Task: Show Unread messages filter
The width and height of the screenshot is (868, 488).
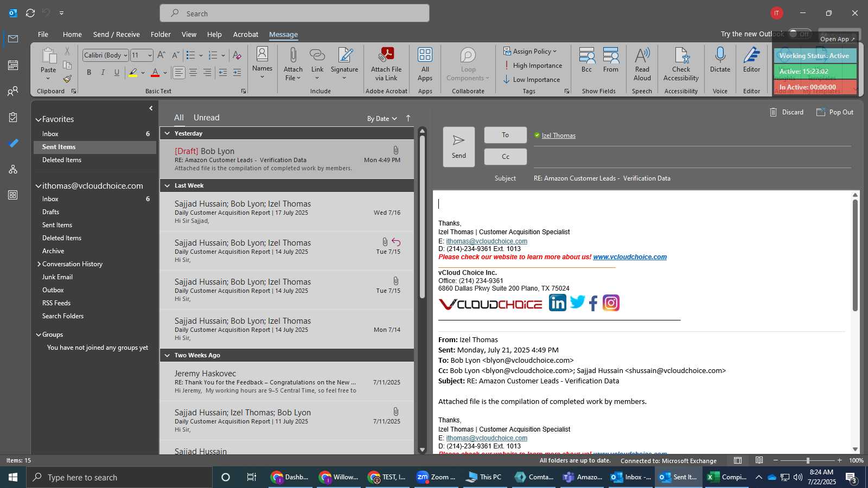Action: coord(207,118)
